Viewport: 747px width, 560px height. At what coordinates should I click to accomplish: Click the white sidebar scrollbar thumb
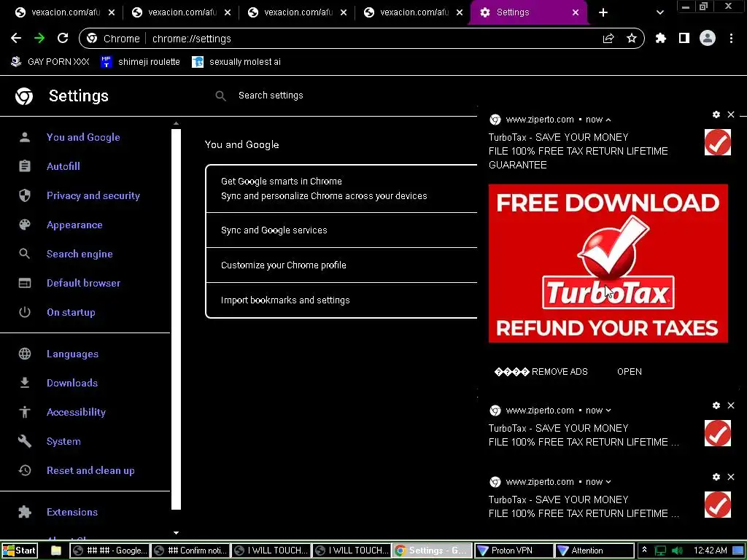[177, 319]
